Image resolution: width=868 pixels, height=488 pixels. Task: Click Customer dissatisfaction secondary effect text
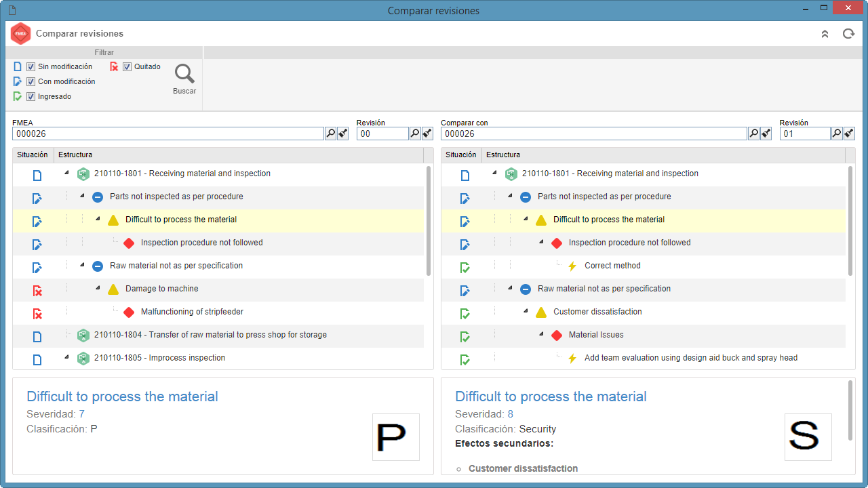pos(523,468)
